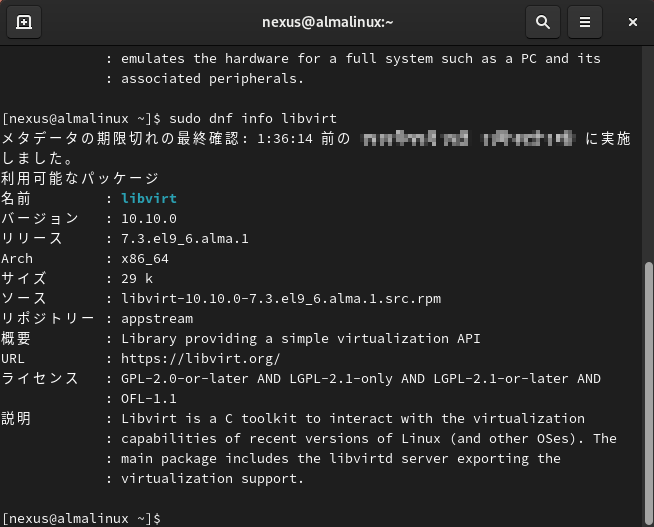Click the search magnifier icon

pos(542,21)
